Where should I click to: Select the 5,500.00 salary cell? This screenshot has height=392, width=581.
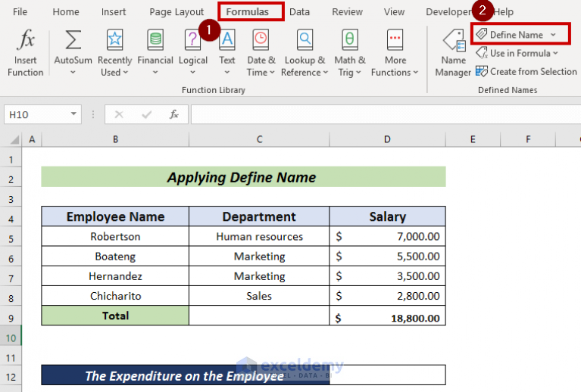[x=387, y=256]
